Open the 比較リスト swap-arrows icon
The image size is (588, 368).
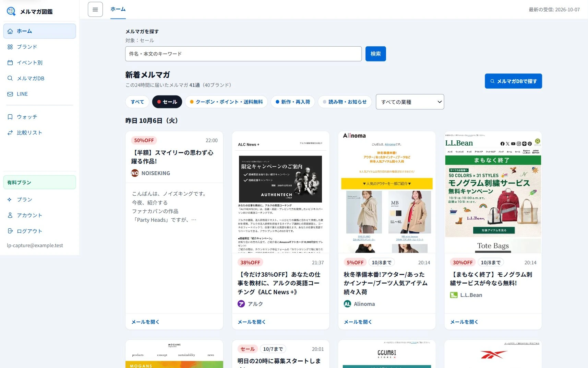pos(10,133)
